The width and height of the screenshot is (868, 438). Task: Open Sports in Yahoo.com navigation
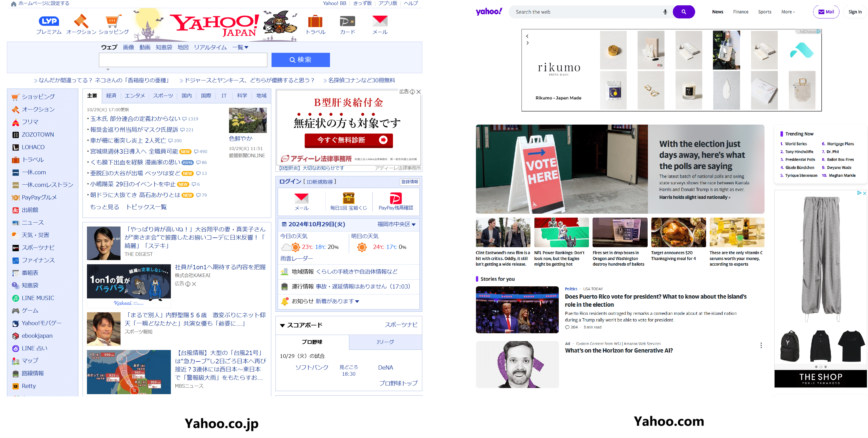(x=765, y=12)
